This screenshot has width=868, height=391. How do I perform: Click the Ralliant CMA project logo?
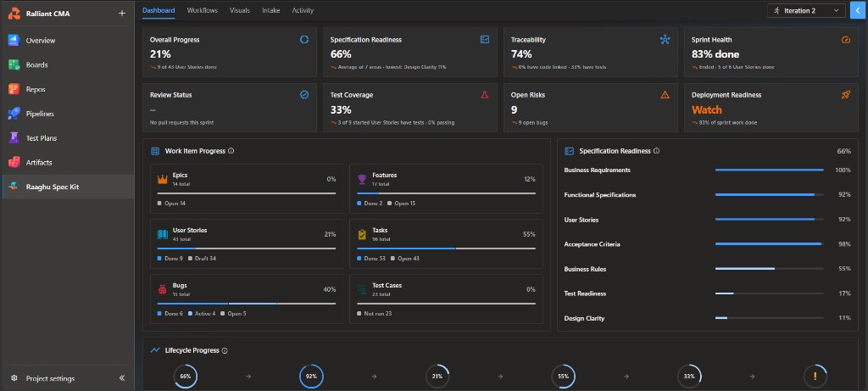click(x=14, y=14)
